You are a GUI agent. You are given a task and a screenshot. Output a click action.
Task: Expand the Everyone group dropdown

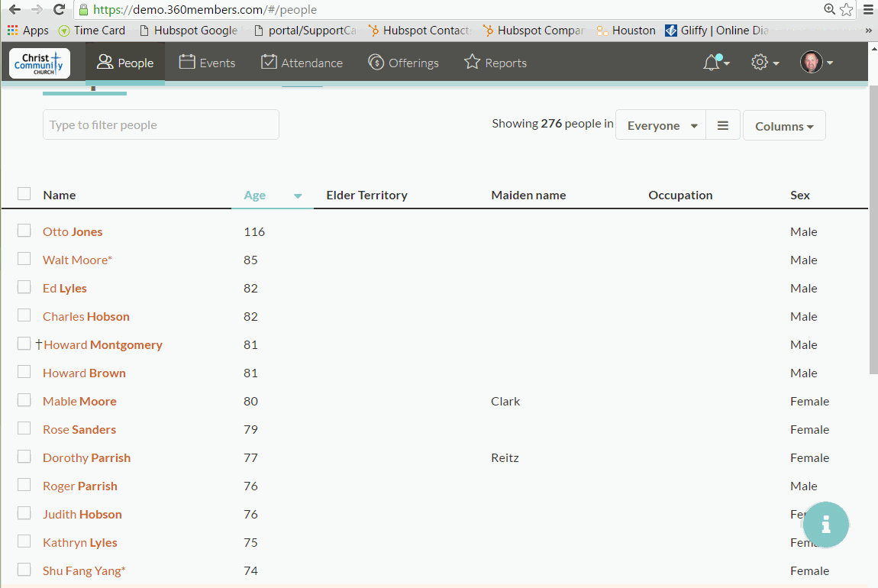click(660, 125)
